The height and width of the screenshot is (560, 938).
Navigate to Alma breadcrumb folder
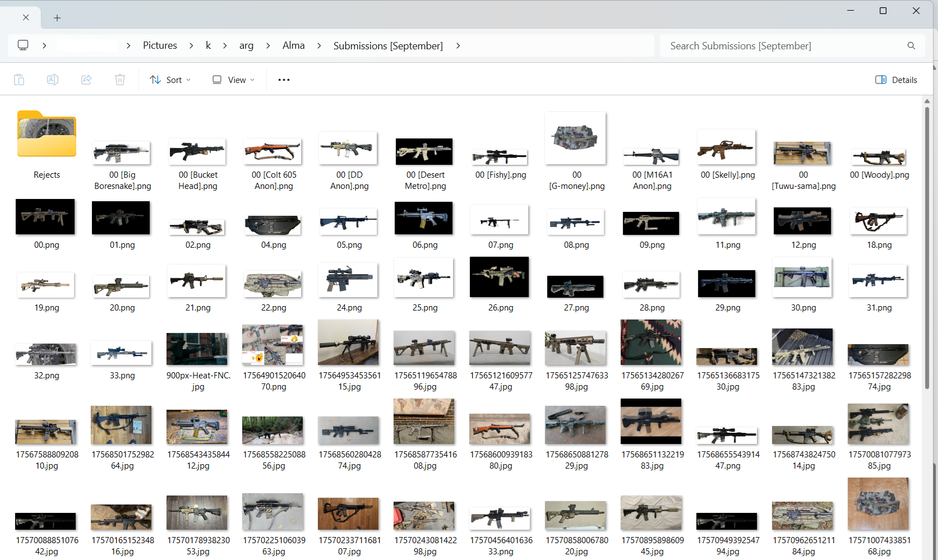293,45
